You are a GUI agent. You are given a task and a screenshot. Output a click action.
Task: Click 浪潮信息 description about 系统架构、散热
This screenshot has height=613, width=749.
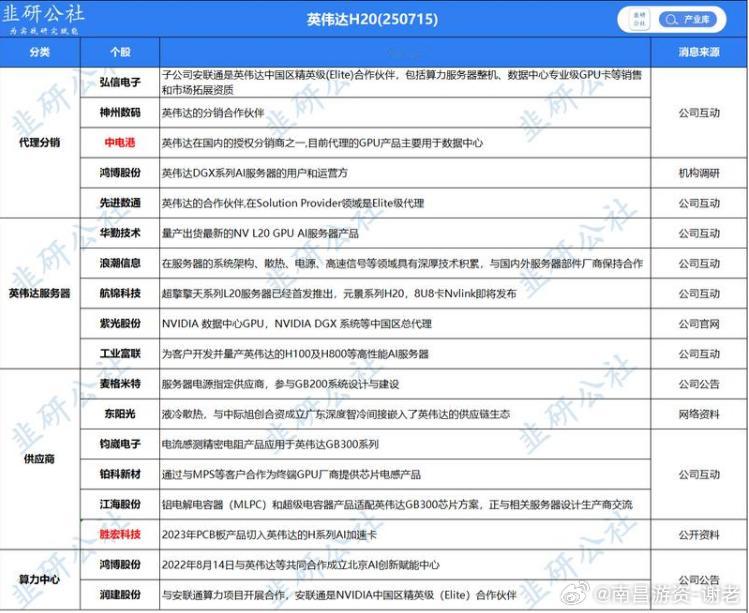tap(402, 263)
